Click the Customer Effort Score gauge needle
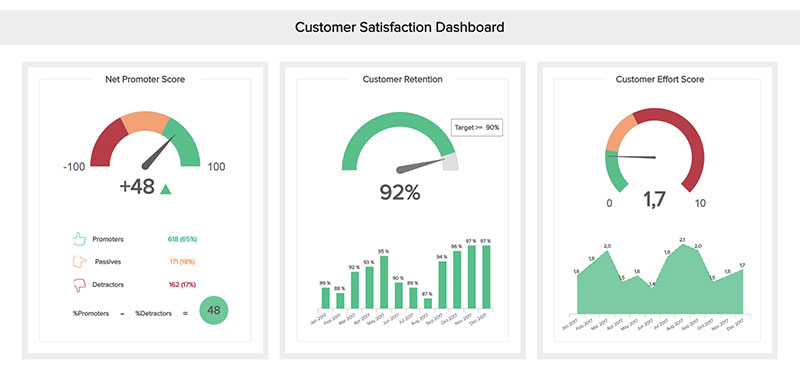Image resolution: width=800 pixels, height=371 pixels. point(632,156)
